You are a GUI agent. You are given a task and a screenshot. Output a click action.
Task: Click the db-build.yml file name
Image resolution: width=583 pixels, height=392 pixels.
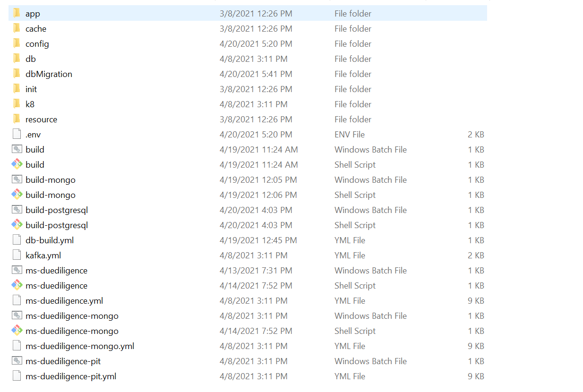pos(50,240)
